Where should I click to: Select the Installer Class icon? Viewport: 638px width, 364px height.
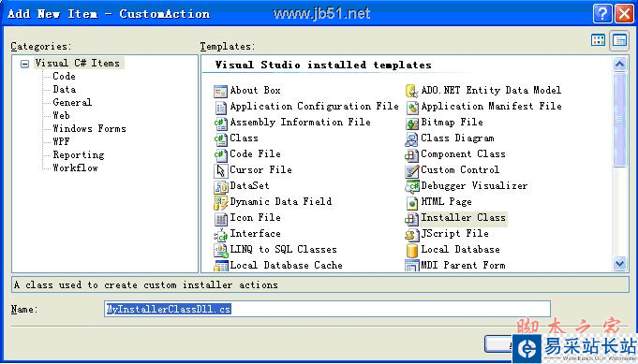pyautogui.click(x=411, y=219)
